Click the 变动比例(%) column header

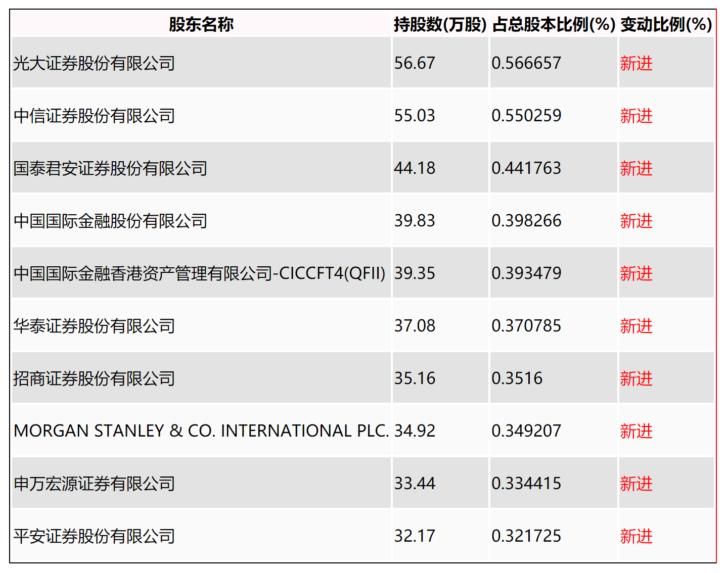pyautogui.click(x=666, y=24)
